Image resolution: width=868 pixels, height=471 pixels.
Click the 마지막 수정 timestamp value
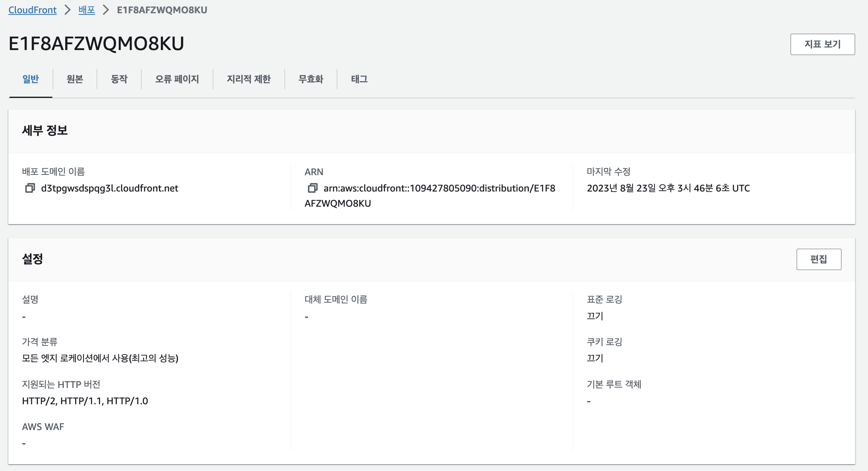click(x=668, y=188)
